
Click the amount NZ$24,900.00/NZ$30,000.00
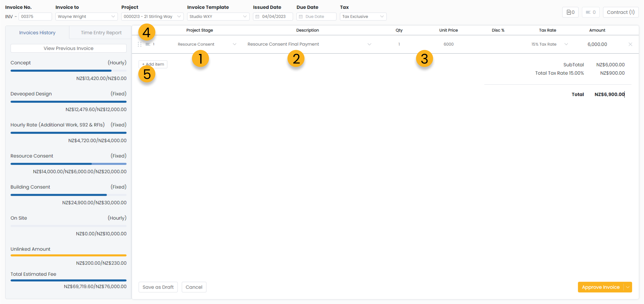[x=94, y=203]
